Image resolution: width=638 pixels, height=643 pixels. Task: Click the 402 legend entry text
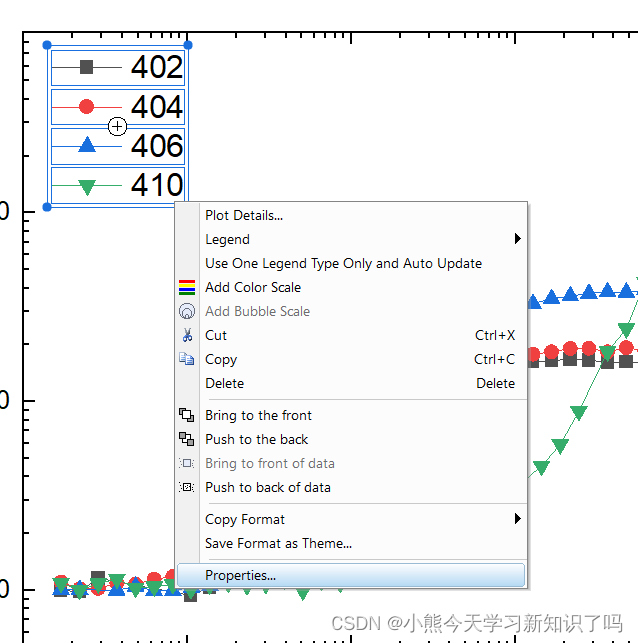(157, 67)
